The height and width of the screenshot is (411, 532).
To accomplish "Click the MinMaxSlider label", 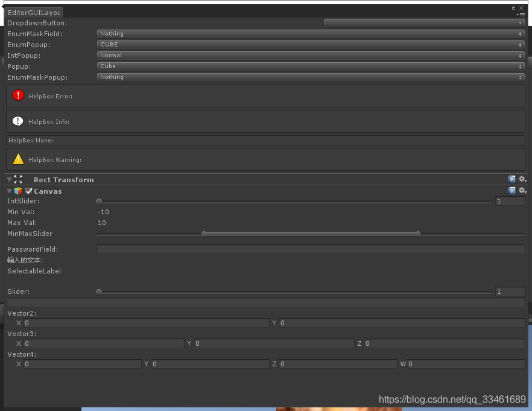I will pos(30,234).
